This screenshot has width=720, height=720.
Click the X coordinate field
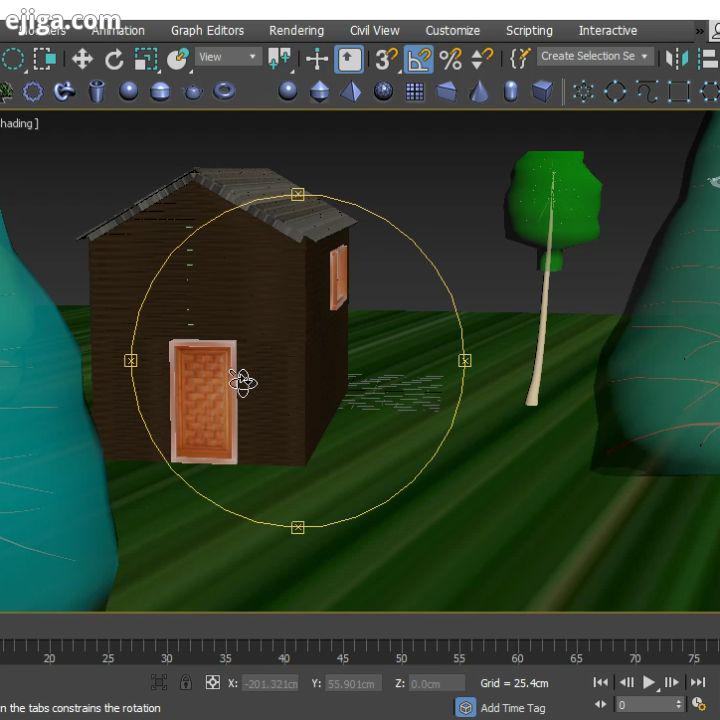point(270,684)
